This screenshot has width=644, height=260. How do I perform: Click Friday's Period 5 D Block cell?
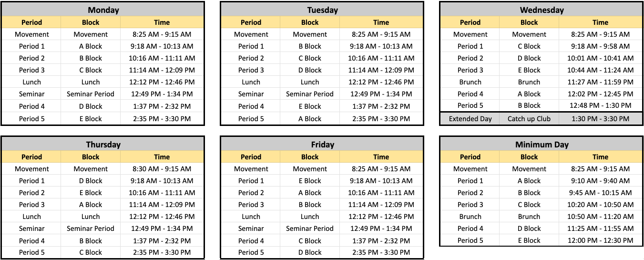310,252
